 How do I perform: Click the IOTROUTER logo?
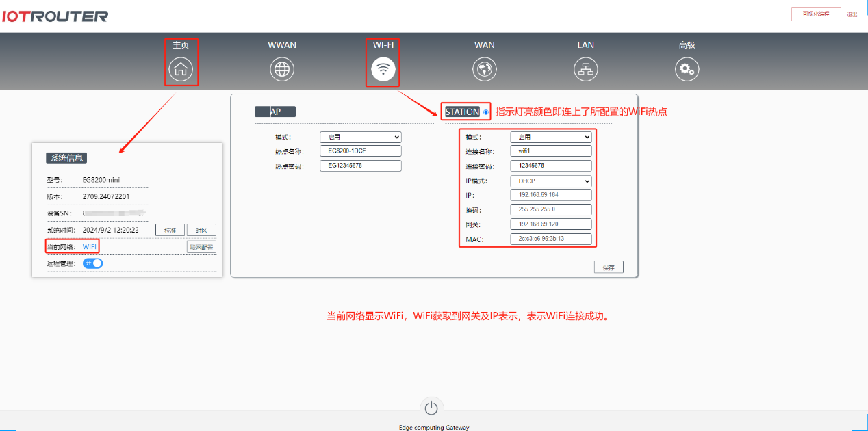56,15
